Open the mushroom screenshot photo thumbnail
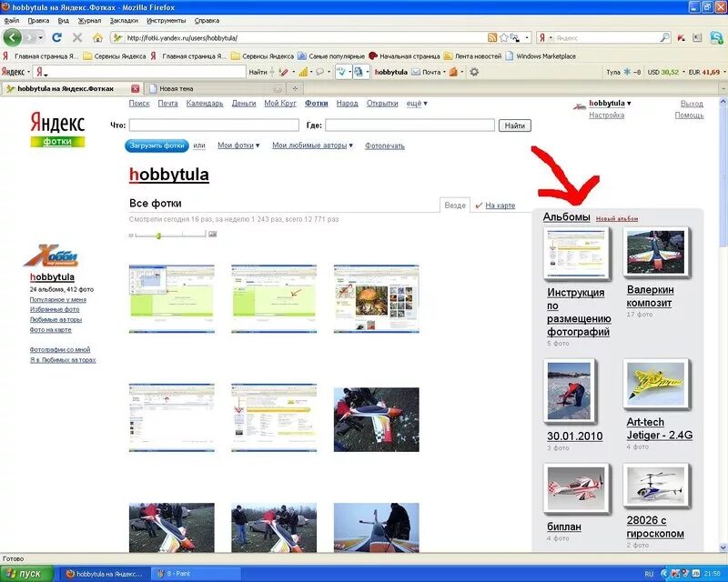728x582 pixels. (376, 299)
